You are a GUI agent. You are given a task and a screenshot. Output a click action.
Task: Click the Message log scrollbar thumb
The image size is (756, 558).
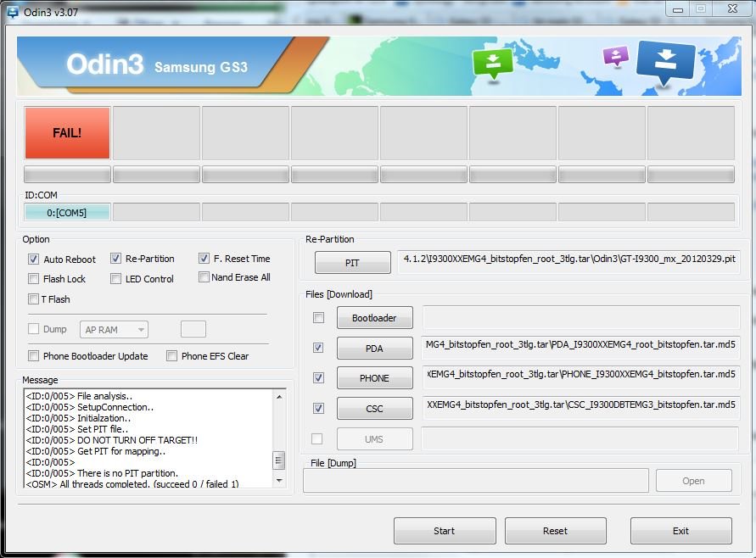click(278, 460)
